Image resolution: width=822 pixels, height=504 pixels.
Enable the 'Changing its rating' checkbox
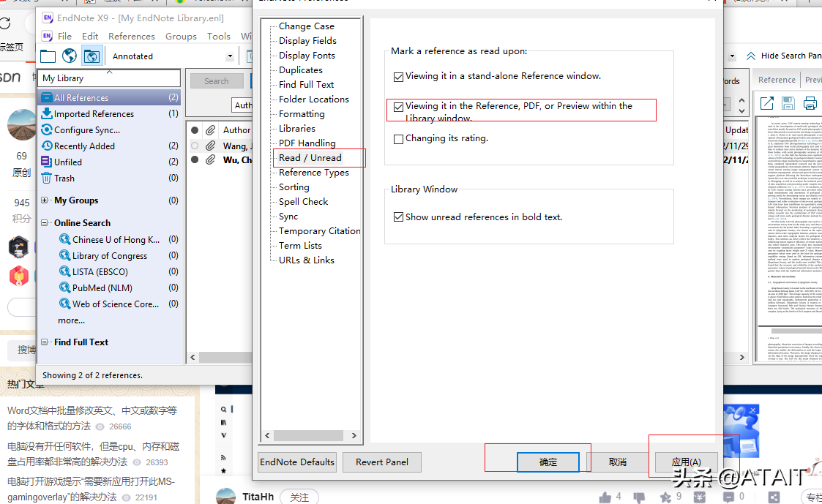click(398, 140)
